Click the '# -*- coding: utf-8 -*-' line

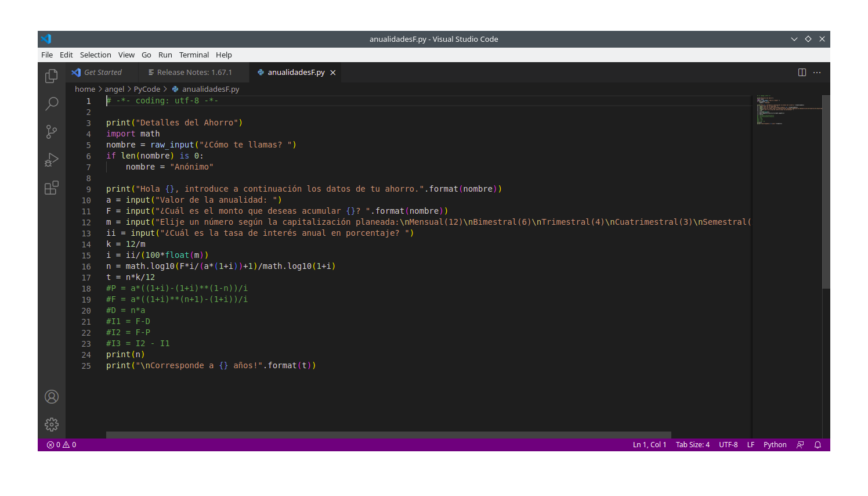[x=162, y=101]
